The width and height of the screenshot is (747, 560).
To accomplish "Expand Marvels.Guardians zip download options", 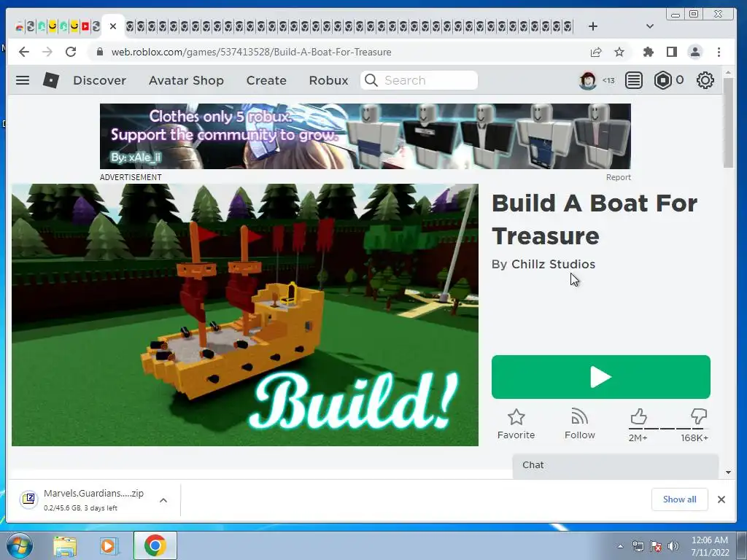I will click(163, 500).
